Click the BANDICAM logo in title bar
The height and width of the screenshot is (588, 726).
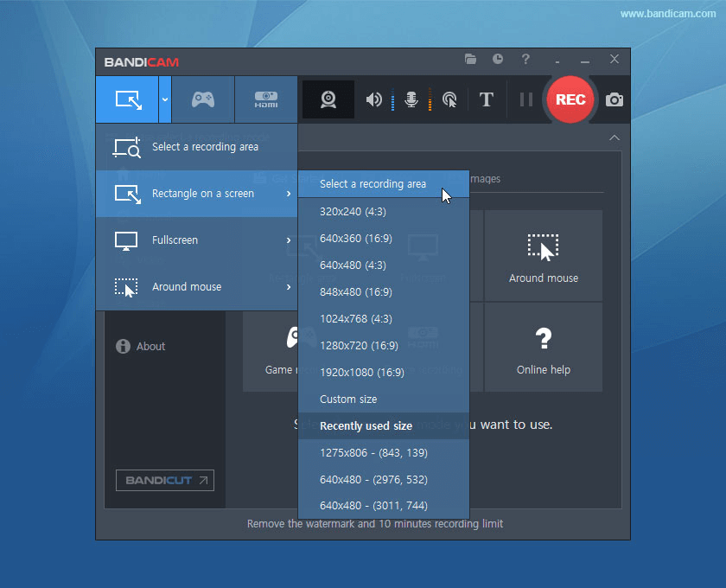click(x=141, y=62)
